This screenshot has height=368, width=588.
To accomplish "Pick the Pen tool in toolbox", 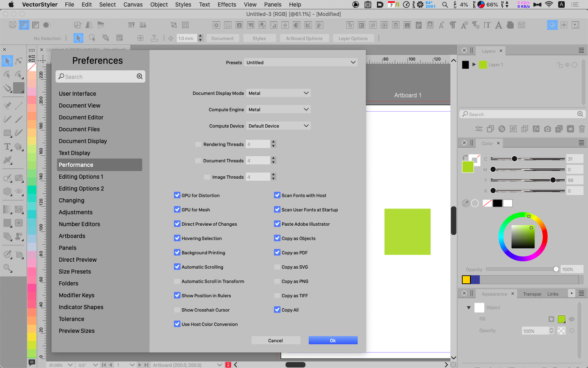I will click(x=7, y=105).
